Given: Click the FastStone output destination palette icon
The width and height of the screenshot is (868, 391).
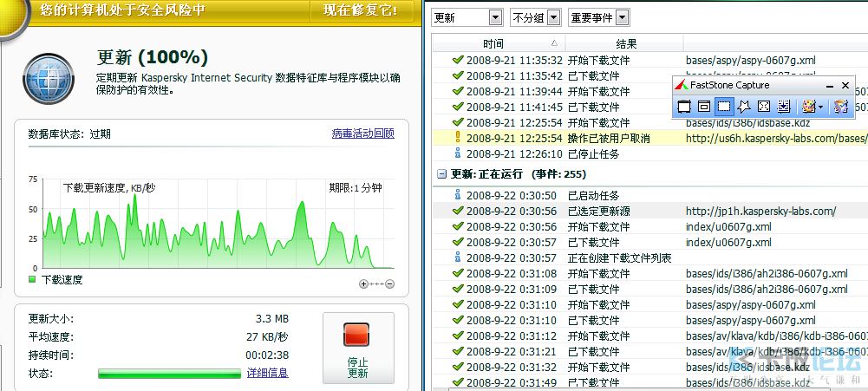Looking at the screenshot, I should point(809,107).
